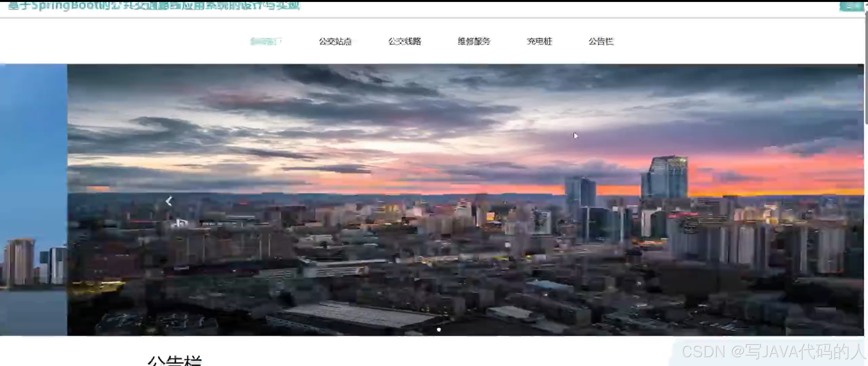
Task: Go to the 公交线路 page
Action: tap(405, 41)
